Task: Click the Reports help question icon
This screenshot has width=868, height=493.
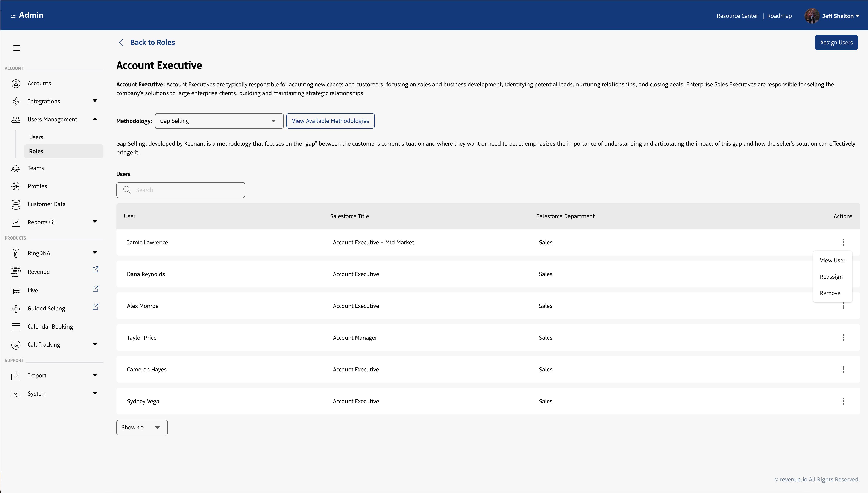Action: pyautogui.click(x=52, y=222)
